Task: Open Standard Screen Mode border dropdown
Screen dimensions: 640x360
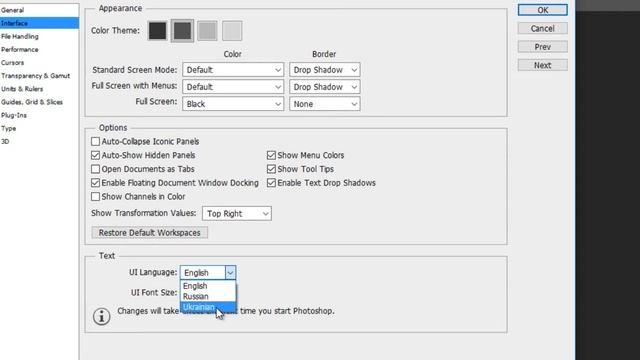Action: point(324,70)
